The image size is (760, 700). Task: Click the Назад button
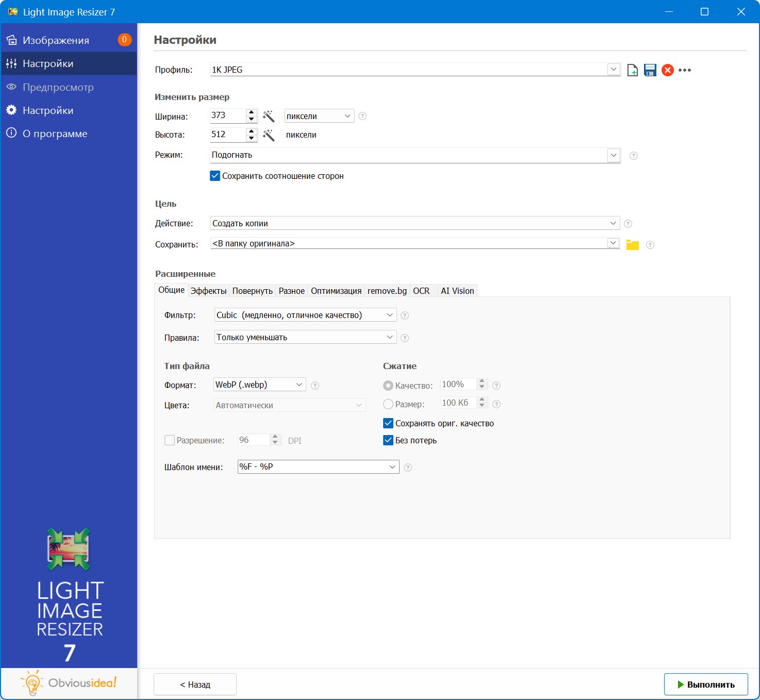195,685
